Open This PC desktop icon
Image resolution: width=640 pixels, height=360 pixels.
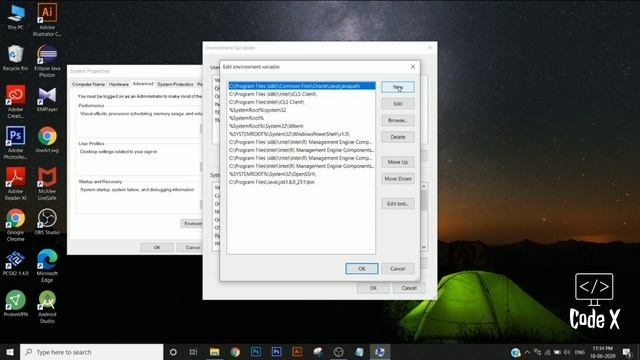[16, 17]
